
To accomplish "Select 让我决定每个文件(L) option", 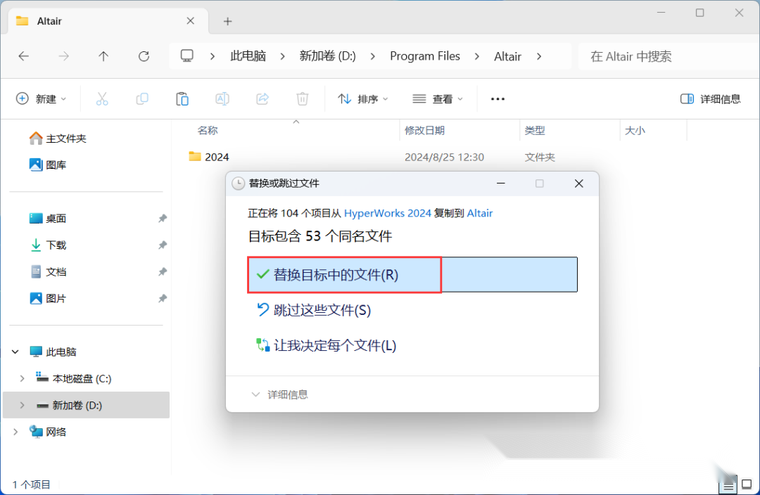I will (327, 345).
